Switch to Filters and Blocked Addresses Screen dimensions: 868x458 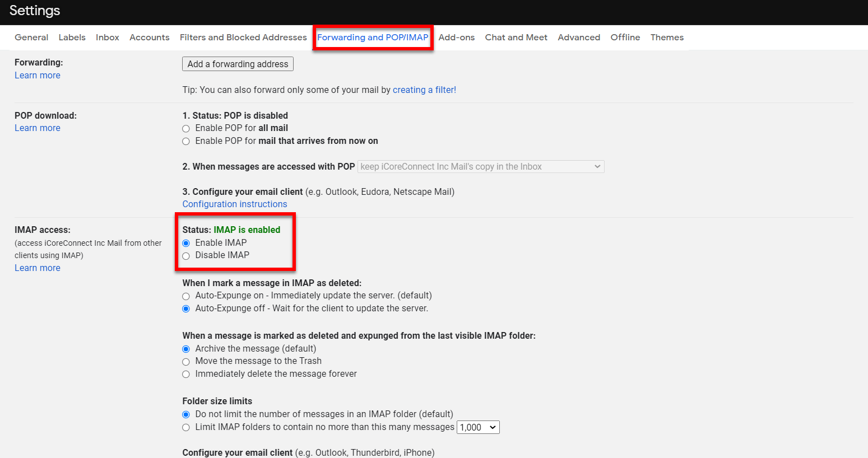(x=243, y=37)
